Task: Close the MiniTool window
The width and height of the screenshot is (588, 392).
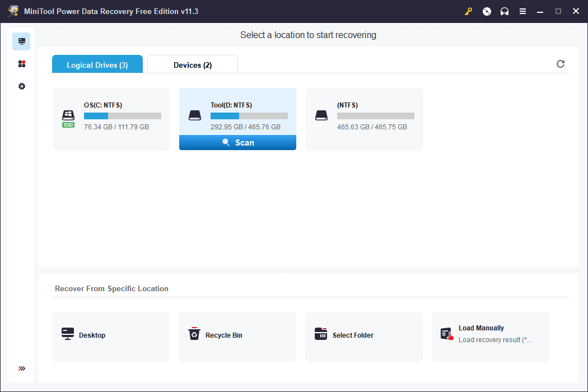Action: pos(576,11)
